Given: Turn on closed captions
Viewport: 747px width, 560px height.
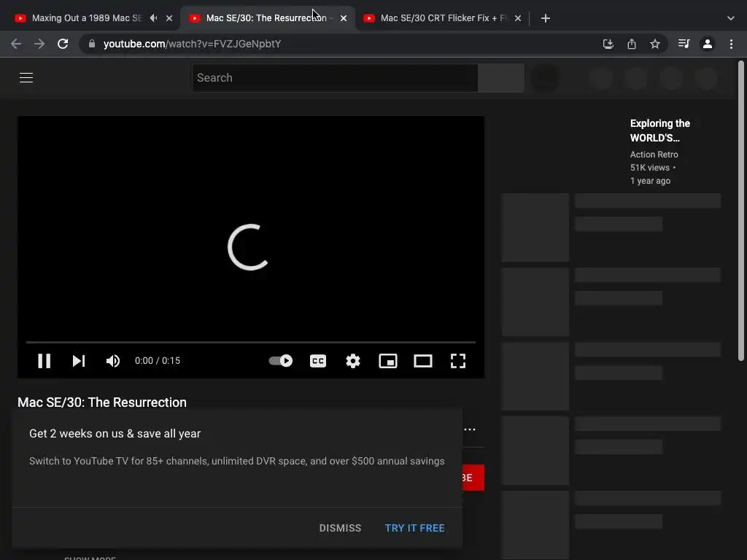Looking at the screenshot, I should pos(318,361).
